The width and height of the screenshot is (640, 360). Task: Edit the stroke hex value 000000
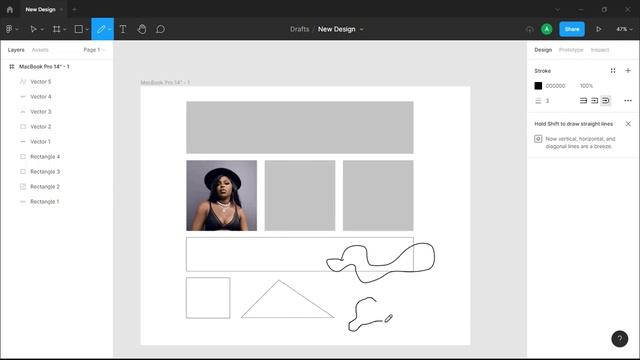(555, 86)
